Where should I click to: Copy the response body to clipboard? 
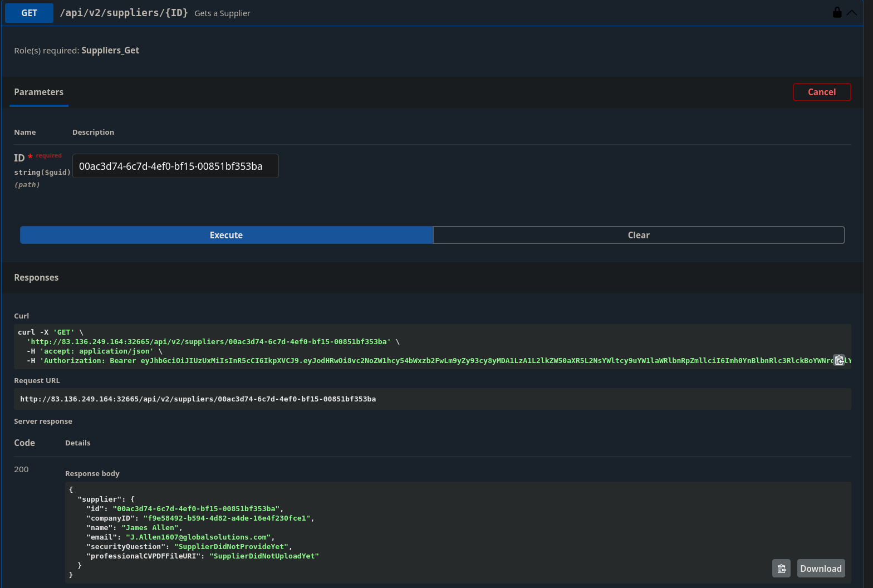pyautogui.click(x=781, y=569)
